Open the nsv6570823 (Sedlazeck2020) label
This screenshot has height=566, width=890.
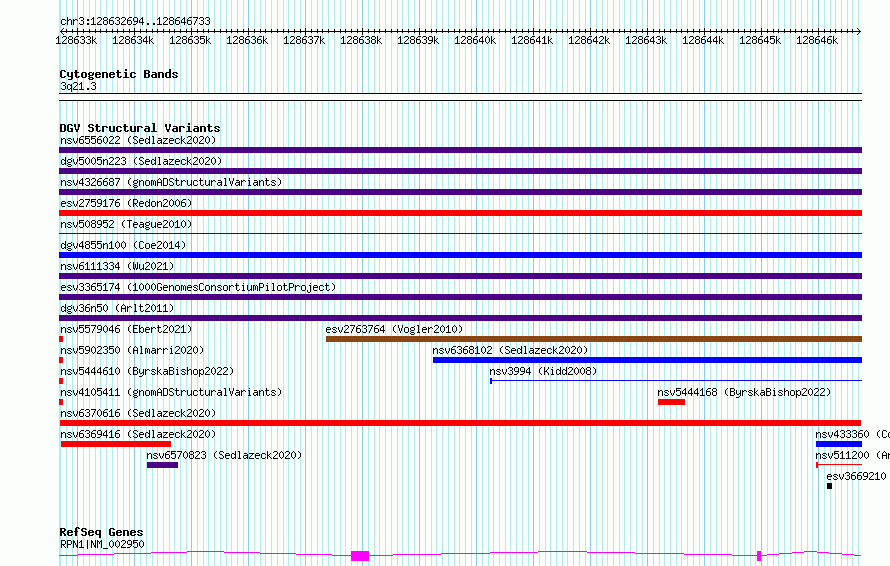[x=224, y=455]
